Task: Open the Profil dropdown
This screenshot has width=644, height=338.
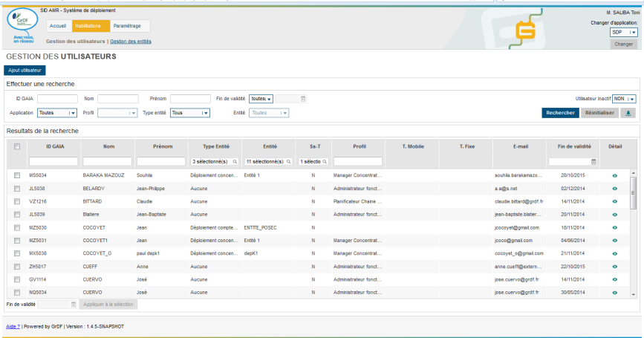Action: (x=117, y=113)
